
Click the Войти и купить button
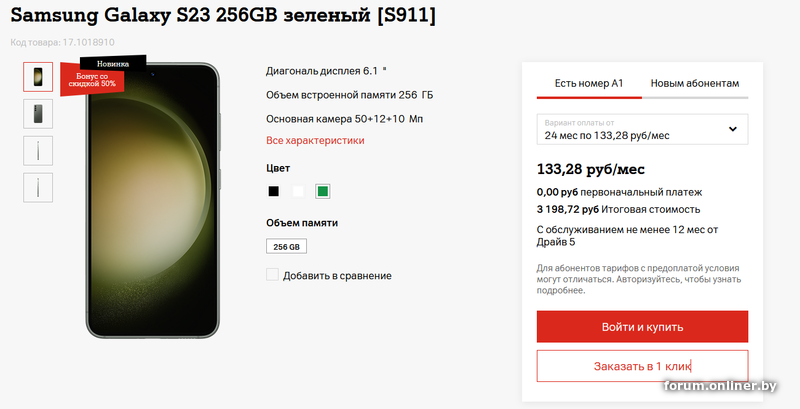tap(642, 327)
